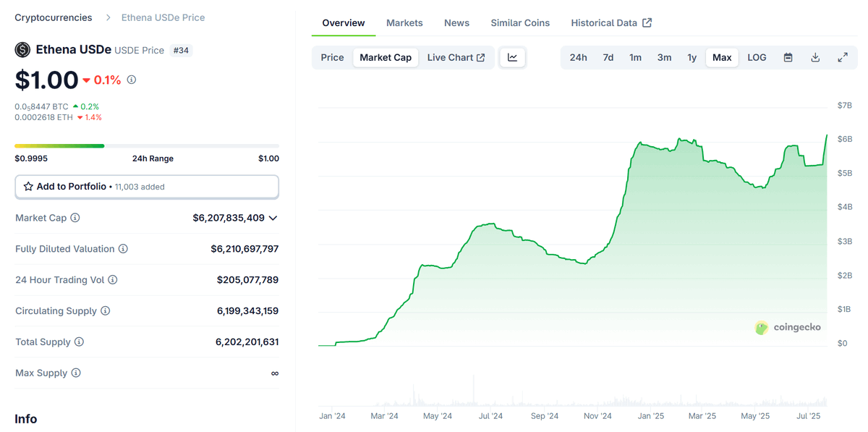Image resolution: width=868 pixels, height=432 pixels.
Task: Click the Max Supply info icon
Action: 76,373
